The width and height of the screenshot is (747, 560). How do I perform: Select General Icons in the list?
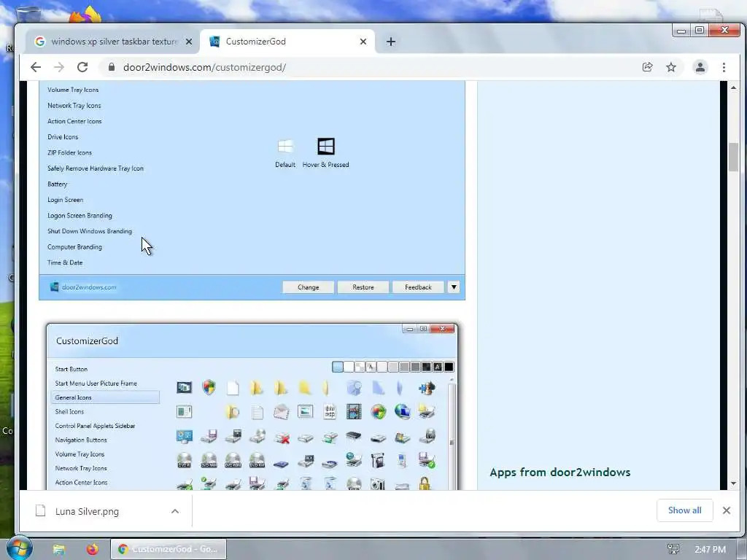105,397
